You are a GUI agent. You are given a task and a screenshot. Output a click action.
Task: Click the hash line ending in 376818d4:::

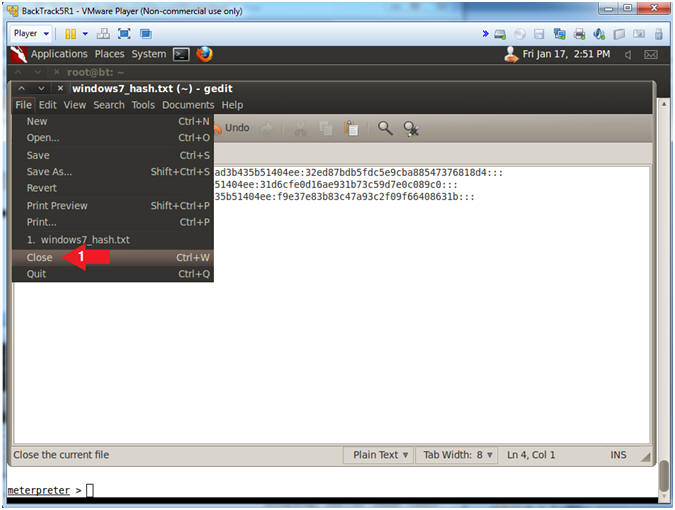359,173
